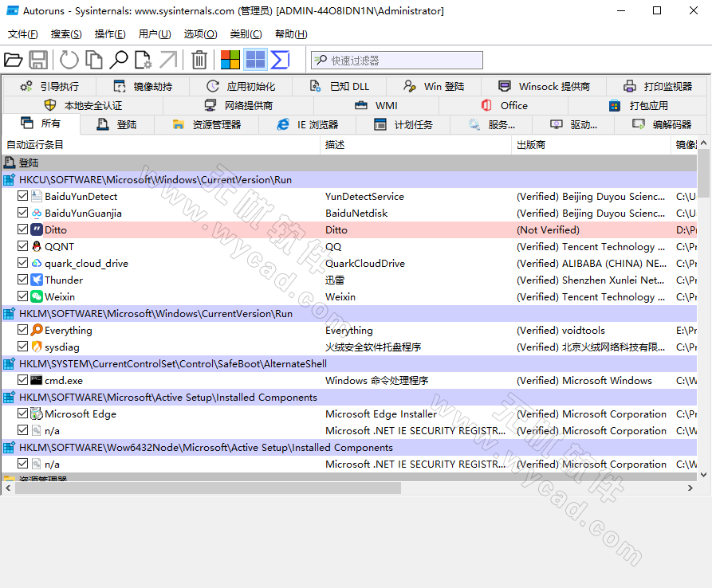
Task: Toggle hide Microsoft entries colored logo
Action: coord(230,60)
